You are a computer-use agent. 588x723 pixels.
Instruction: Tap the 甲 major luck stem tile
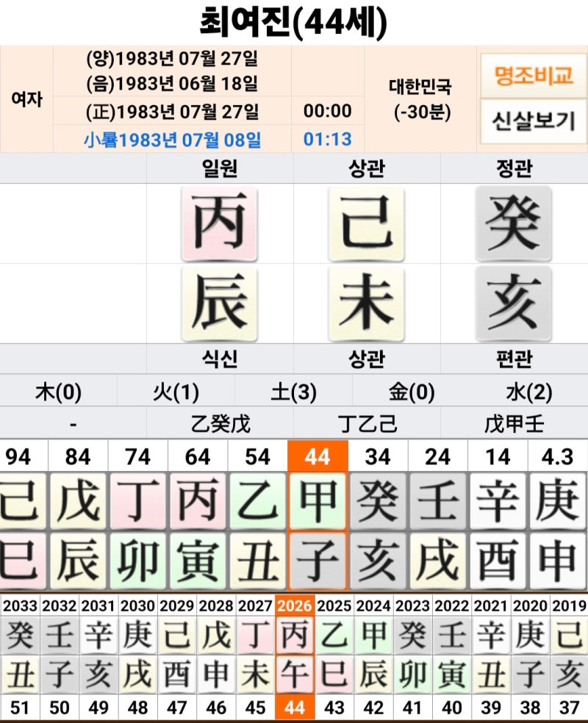(x=318, y=501)
